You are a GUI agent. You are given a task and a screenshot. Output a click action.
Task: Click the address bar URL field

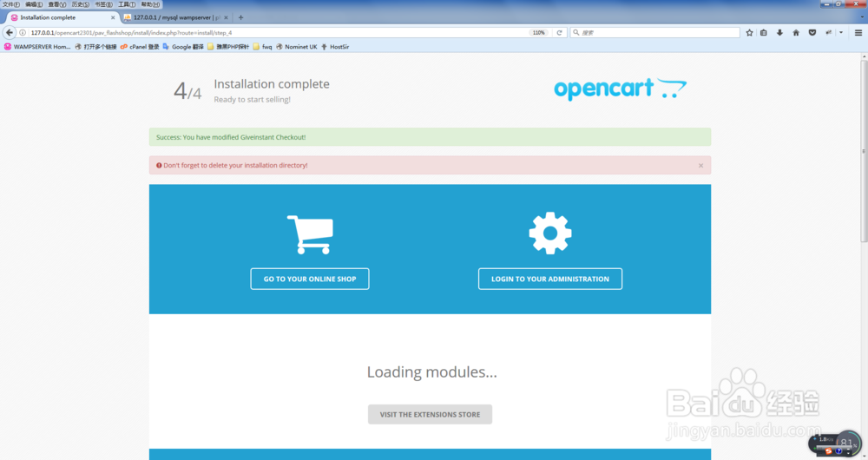(277, 33)
